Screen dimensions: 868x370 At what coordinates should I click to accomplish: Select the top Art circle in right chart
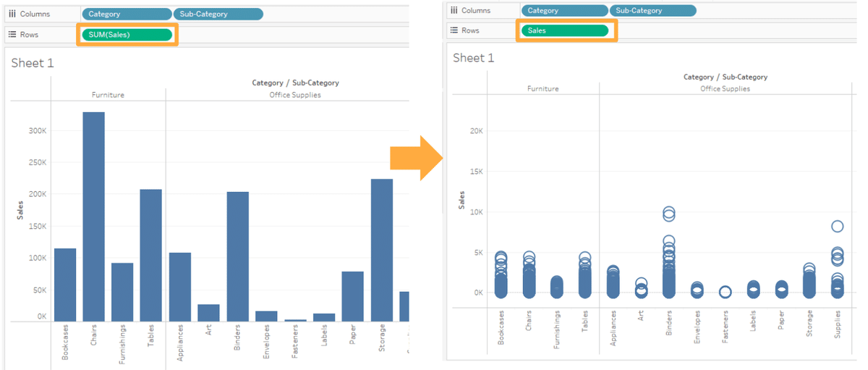tap(641, 283)
